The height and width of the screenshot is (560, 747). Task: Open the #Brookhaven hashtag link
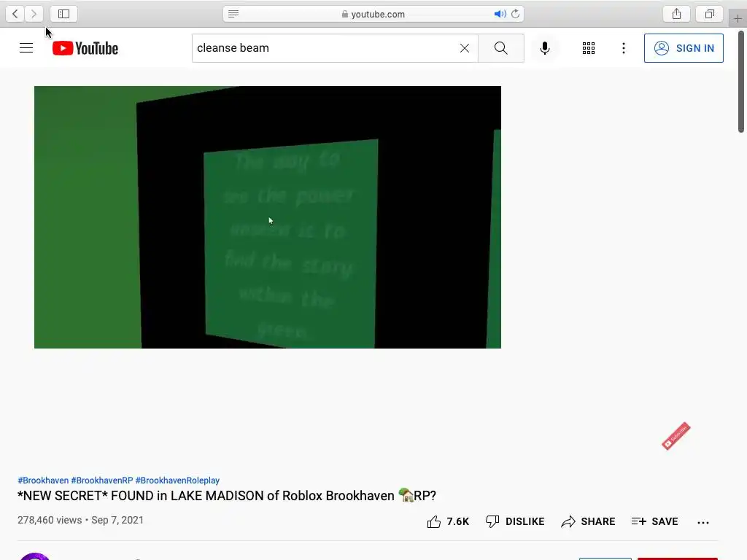tap(43, 481)
